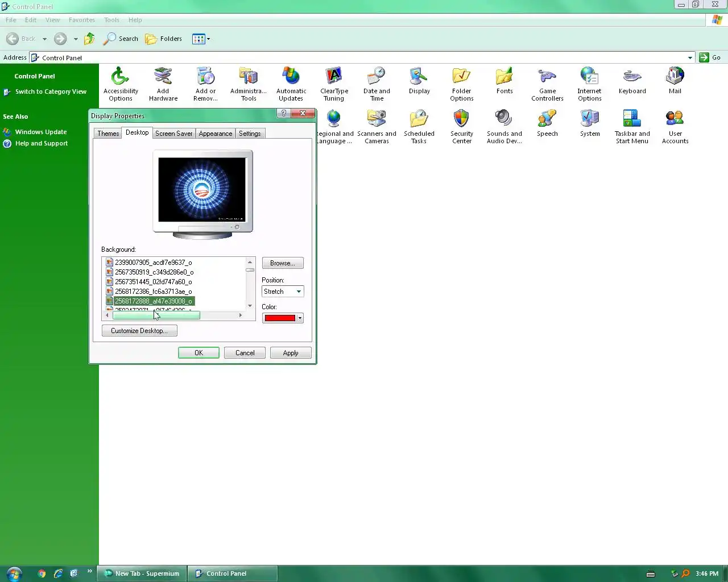This screenshot has width=728, height=582.
Task: Open the Windows Update link
Action: (x=41, y=132)
